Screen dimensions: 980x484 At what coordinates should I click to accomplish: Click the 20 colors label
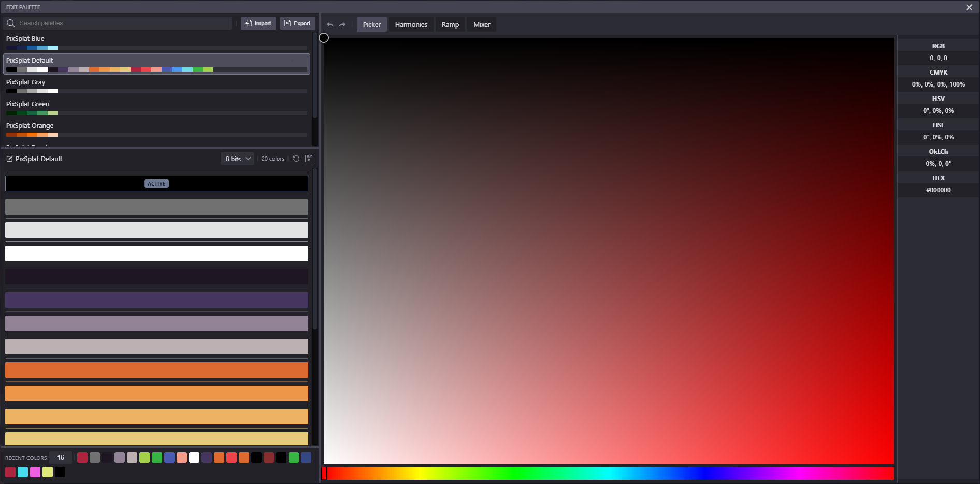coord(273,159)
